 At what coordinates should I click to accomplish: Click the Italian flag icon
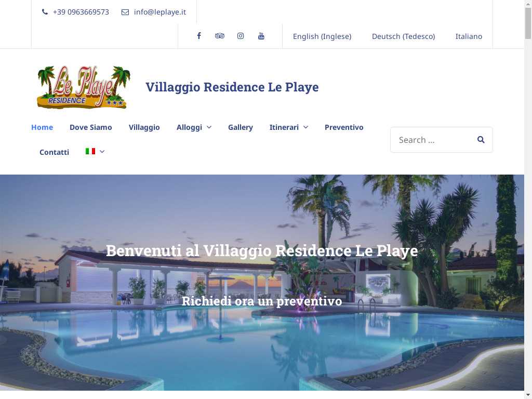[x=90, y=151]
